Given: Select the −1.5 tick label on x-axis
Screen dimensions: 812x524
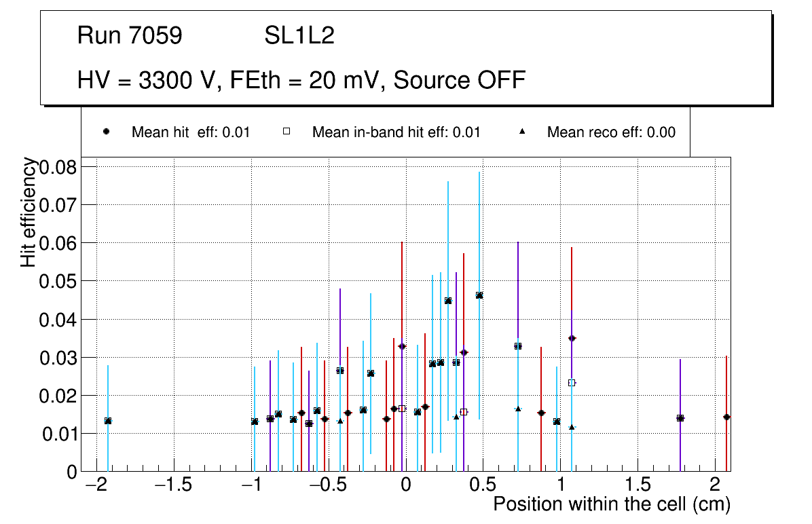Looking at the screenshot, I should click(173, 485).
